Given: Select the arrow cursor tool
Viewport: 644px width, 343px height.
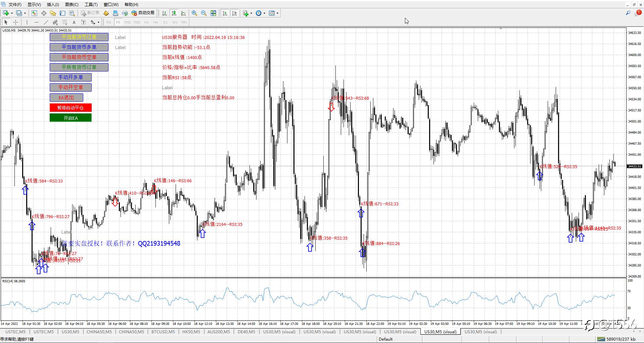Looking at the screenshot, I should 6,22.
